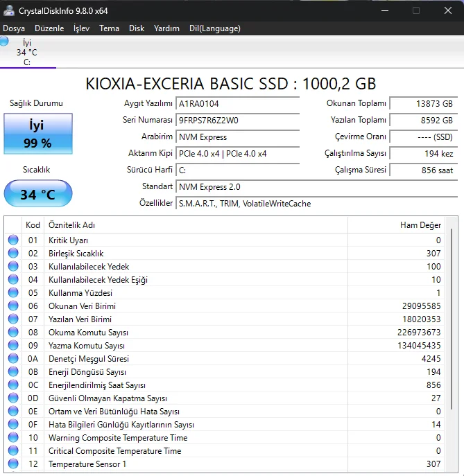The width and height of the screenshot is (464, 476).
Task: Click the Seri Numarası value field
Action: [237, 120]
